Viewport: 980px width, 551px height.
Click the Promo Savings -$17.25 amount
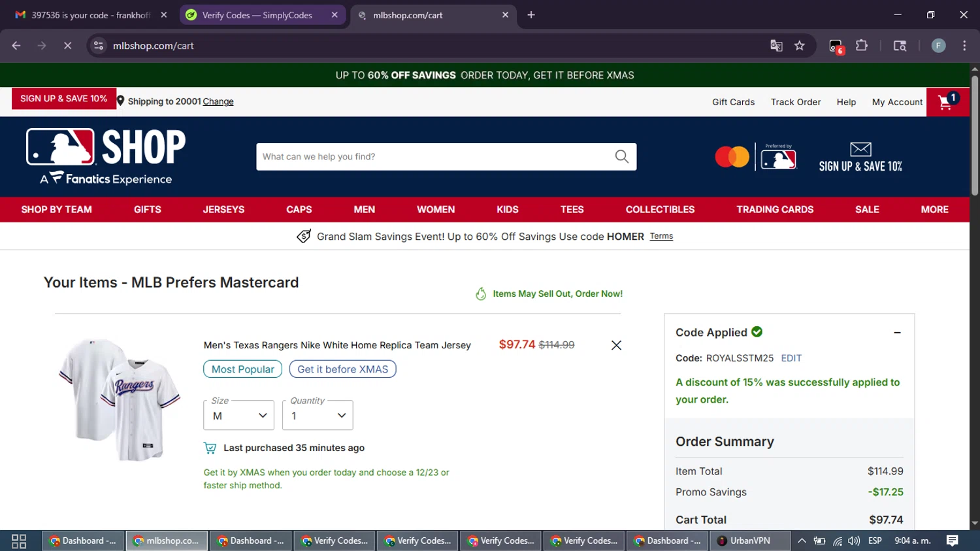[885, 492]
